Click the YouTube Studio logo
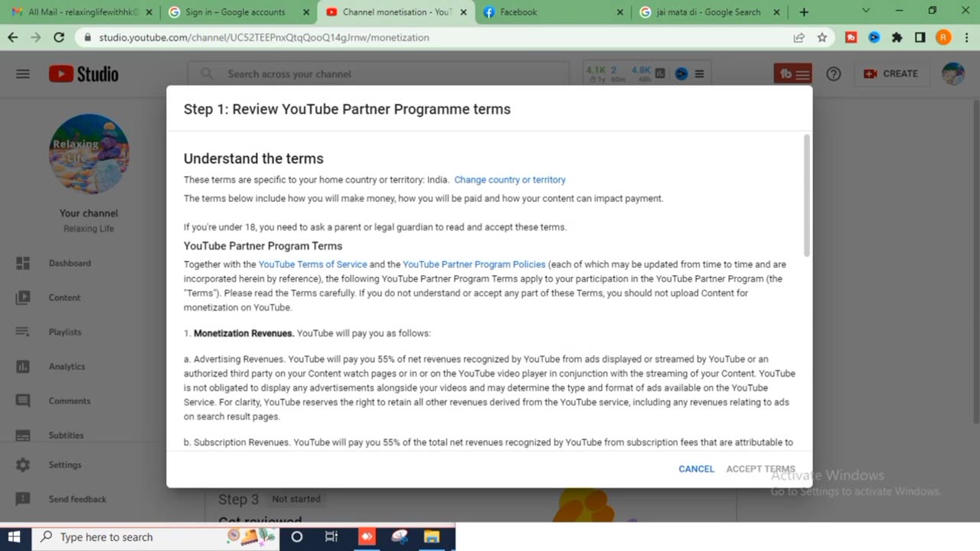The height and width of the screenshot is (551, 980). pos(83,73)
